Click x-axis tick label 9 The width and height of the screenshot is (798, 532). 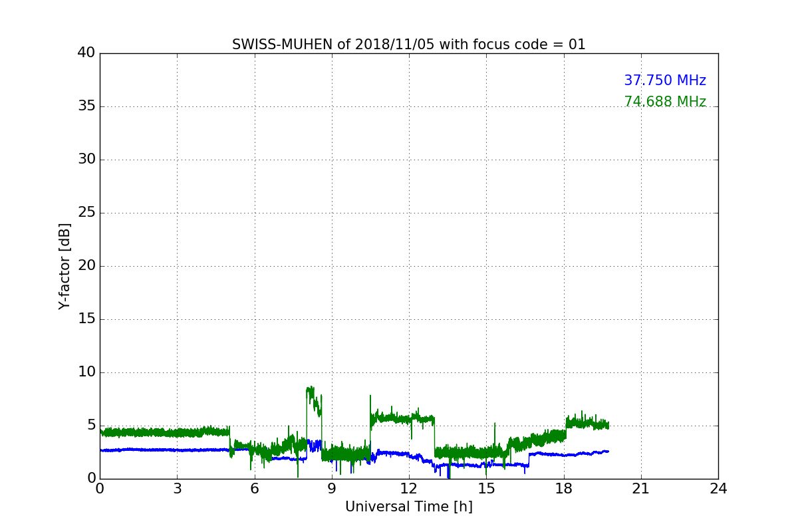(x=332, y=489)
